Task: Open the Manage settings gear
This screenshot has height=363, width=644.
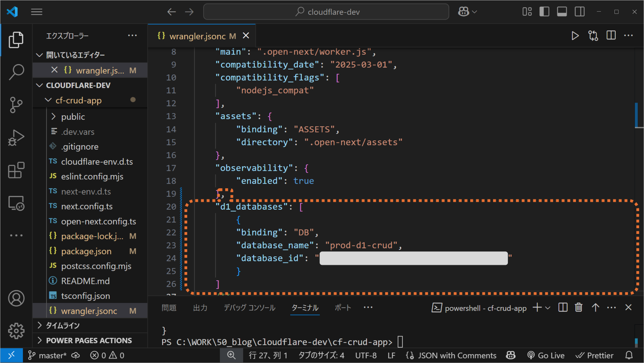Action: coord(16,331)
